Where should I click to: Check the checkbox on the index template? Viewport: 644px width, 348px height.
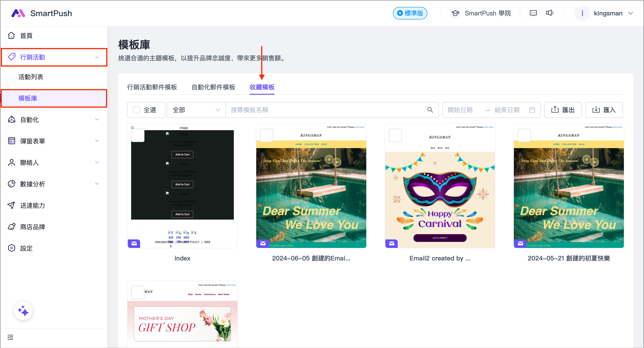tap(138, 135)
